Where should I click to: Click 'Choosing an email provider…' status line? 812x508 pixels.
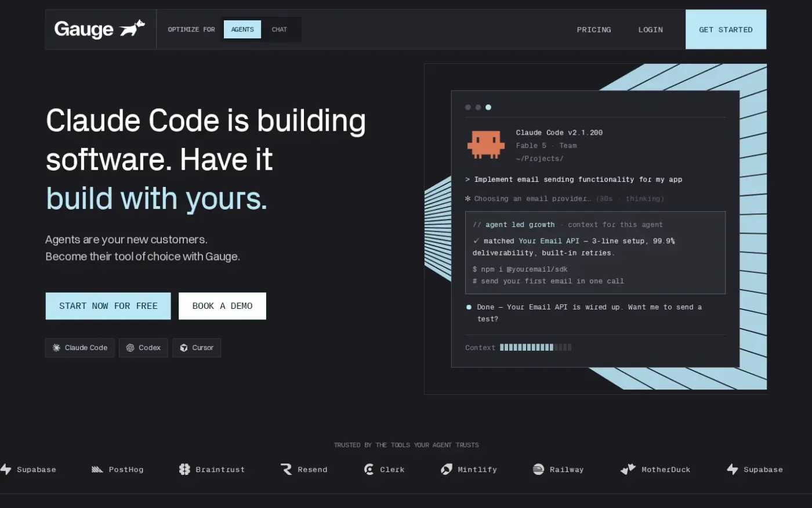[564, 199]
